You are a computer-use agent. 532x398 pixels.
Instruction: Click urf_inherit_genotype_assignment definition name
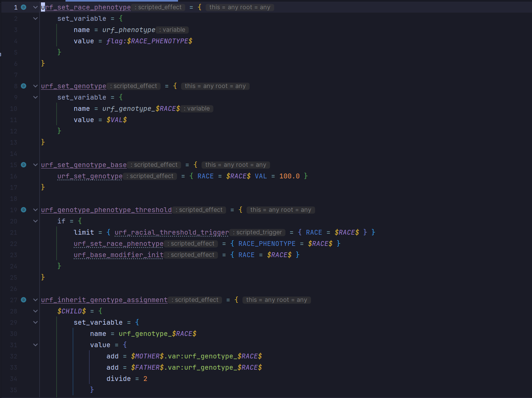point(104,300)
